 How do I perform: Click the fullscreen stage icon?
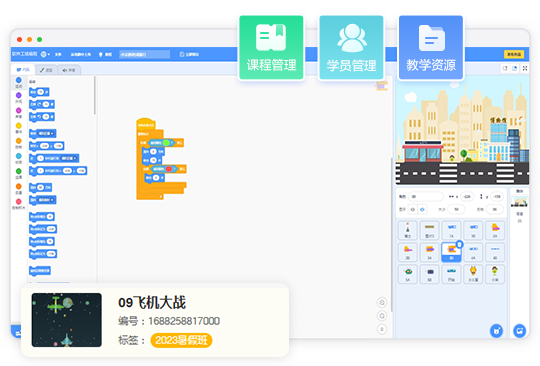525,69
